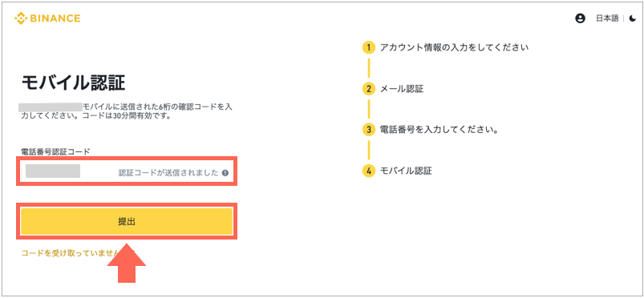Click the 電話番号を入力してください step label
The height and width of the screenshot is (298, 644).
tap(439, 130)
